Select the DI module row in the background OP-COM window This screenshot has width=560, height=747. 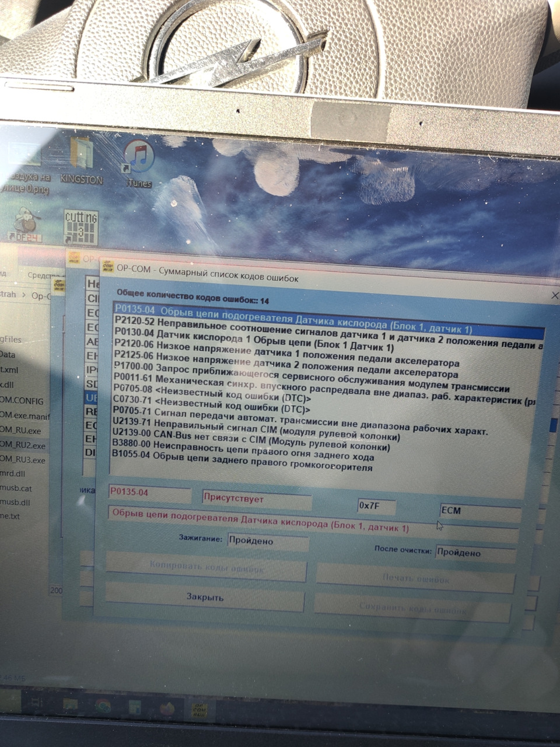coord(91,452)
